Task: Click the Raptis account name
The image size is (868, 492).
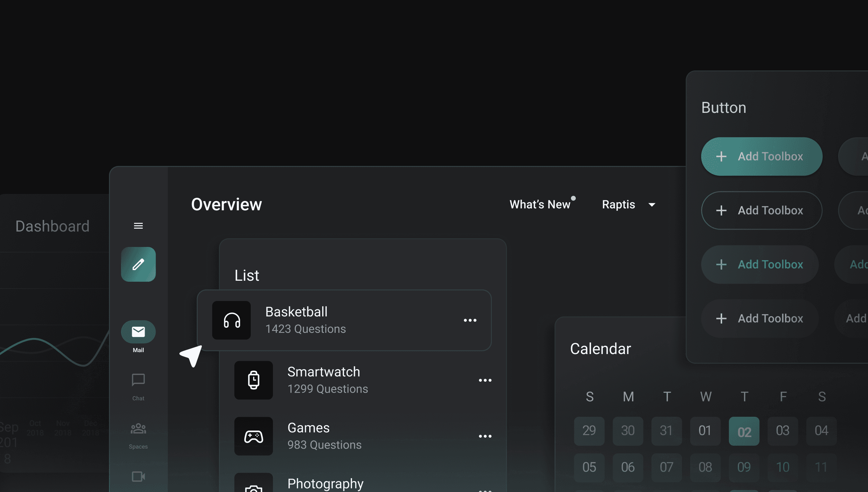Action: point(619,205)
